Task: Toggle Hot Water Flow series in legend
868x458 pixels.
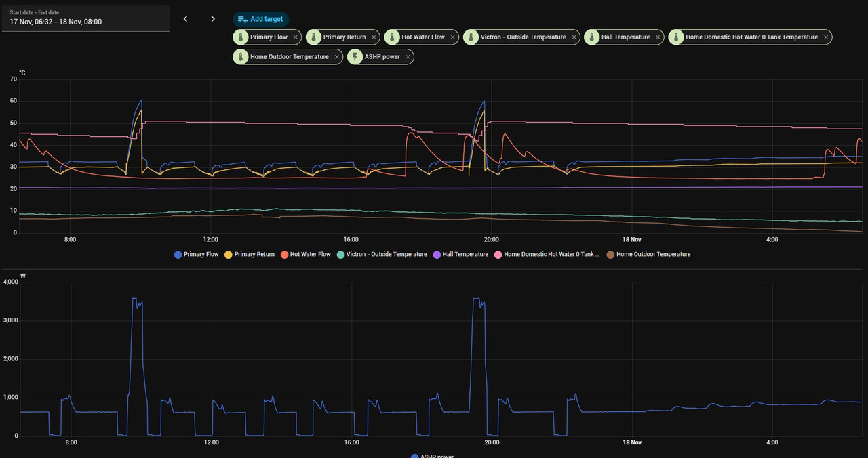Action: 306,255
